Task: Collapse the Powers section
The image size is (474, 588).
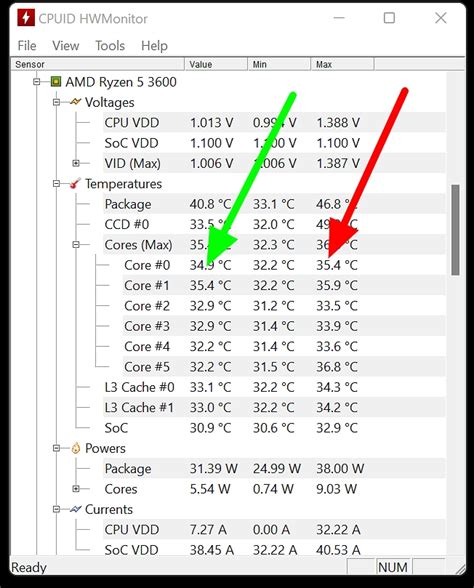Action: 56,448
